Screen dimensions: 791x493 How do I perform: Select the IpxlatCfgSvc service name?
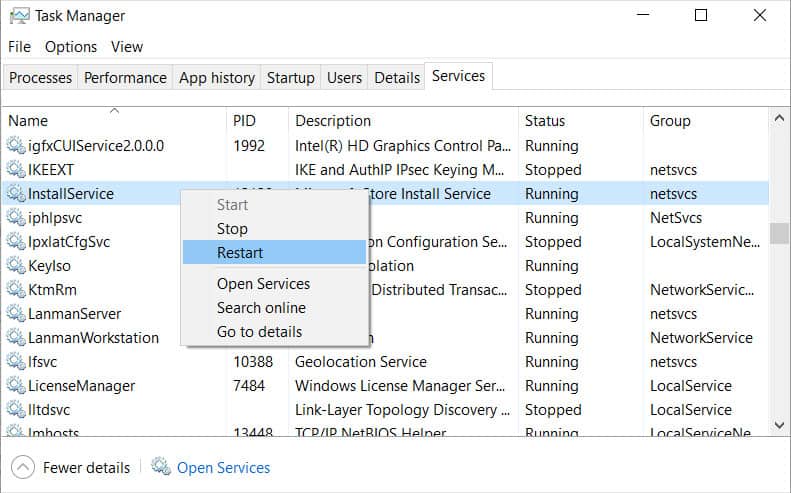(69, 242)
